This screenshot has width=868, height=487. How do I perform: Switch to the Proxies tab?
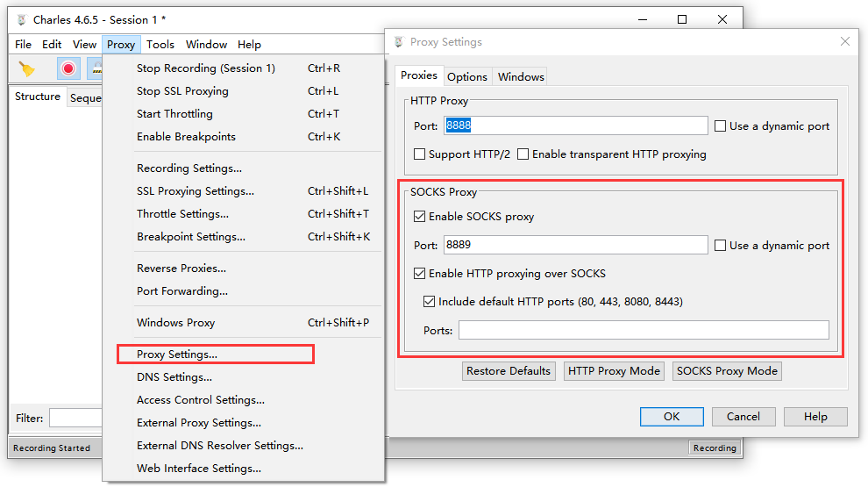(419, 75)
